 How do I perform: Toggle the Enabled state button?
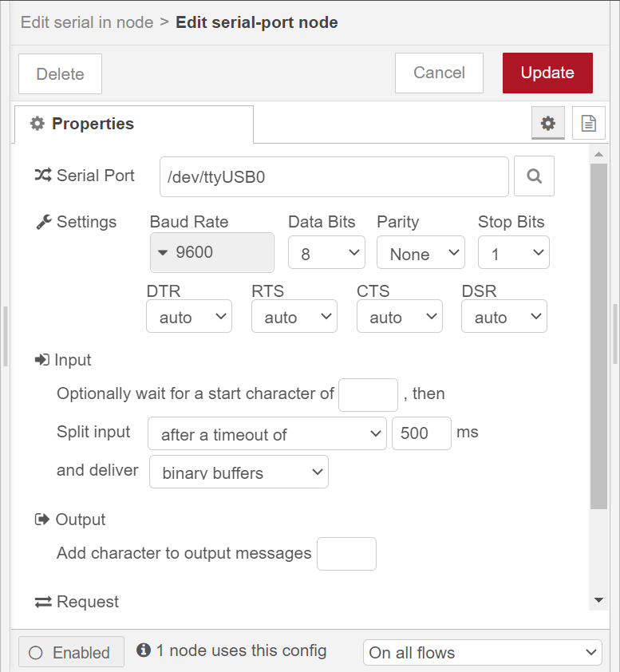[x=71, y=652]
